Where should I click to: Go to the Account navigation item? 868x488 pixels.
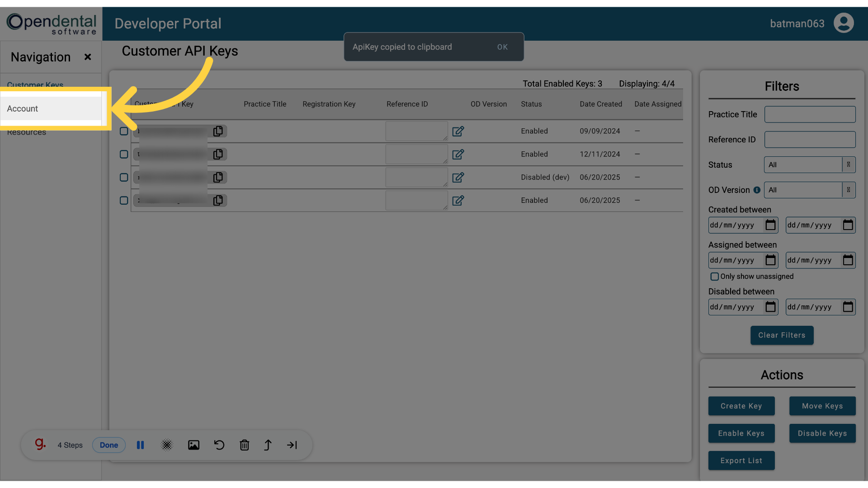click(23, 108)
